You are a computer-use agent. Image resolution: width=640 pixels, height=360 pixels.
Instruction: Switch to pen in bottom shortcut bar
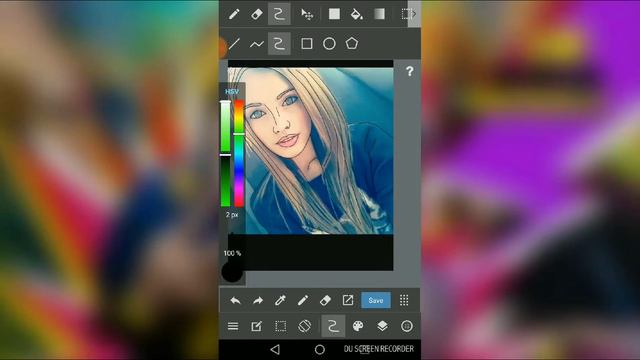click(302, 301)
